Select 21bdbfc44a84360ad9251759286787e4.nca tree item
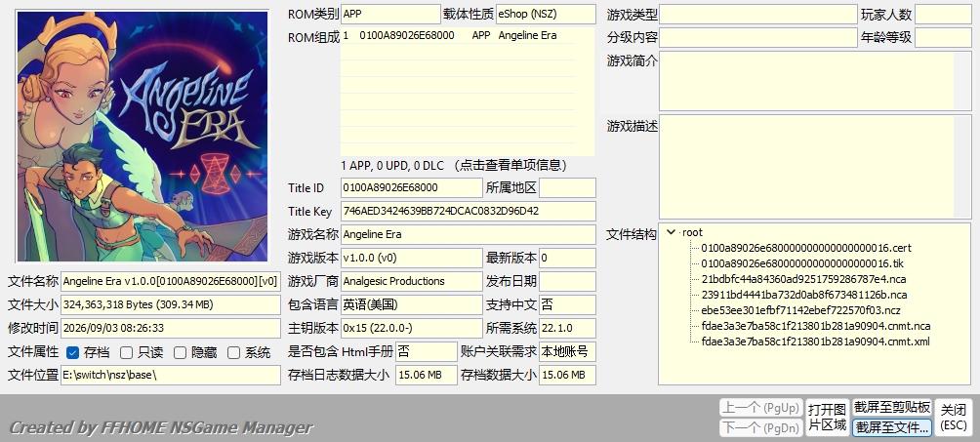This screenshot has width=980, height=442. [803, 279]
